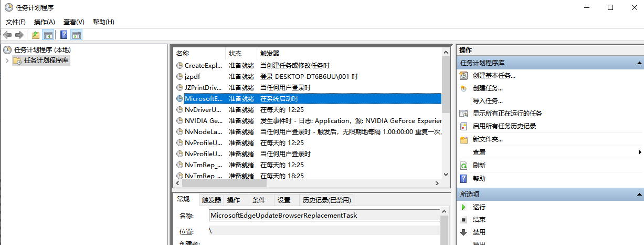Click the down-arrow 禁用 icon
This screenshot has height=245, width=644.
[x=463, y=232]
